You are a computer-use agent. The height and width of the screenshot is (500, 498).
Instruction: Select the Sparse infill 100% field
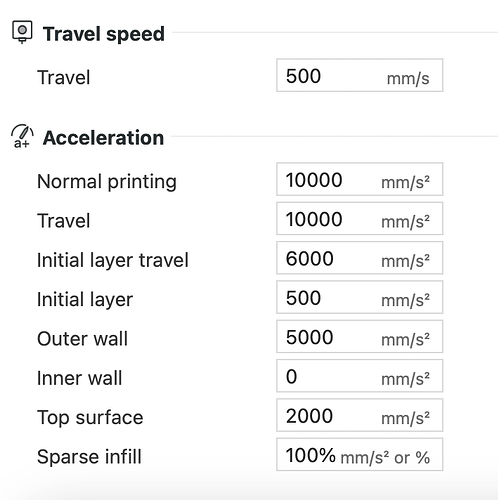click(x=359, y=455)
